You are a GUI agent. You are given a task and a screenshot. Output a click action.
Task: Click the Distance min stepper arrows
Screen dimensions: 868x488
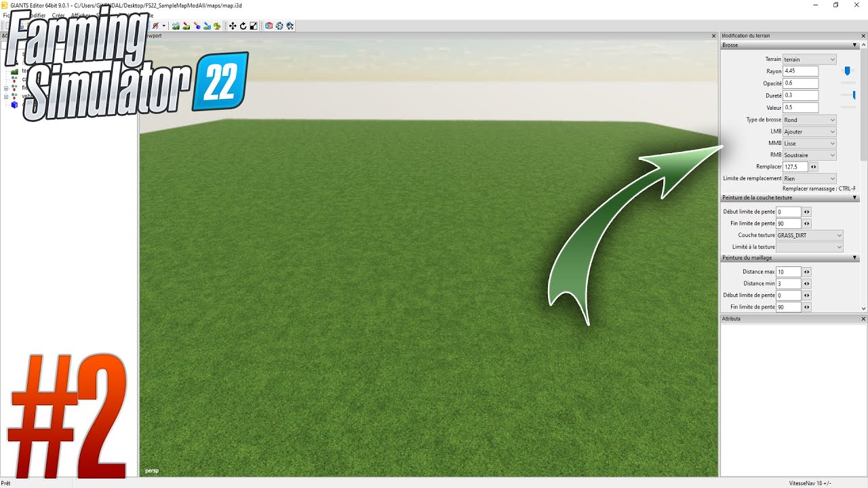click(x=807, y=283)
